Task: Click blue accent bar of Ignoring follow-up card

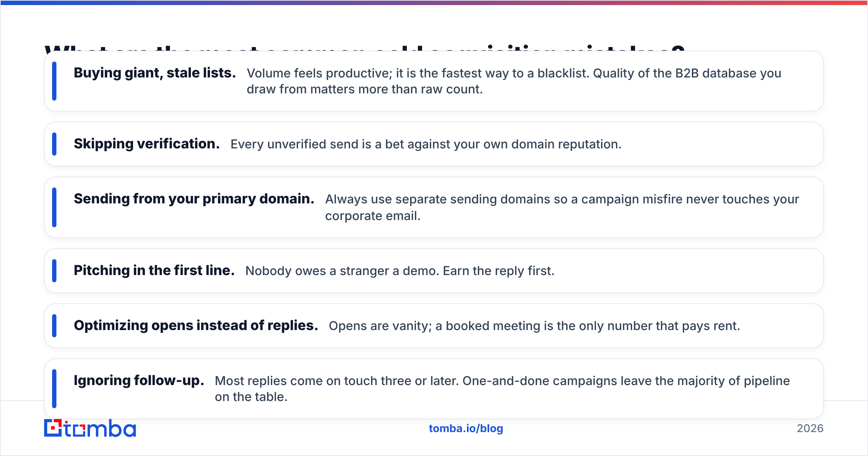Action: [x=54, y=389]
